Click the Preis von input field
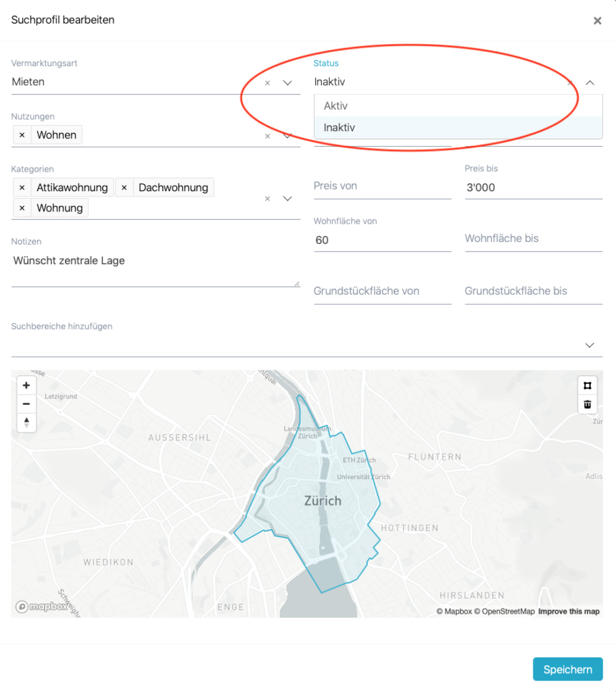The width and height of the screenshot is (616, 692). pos(382,187)
